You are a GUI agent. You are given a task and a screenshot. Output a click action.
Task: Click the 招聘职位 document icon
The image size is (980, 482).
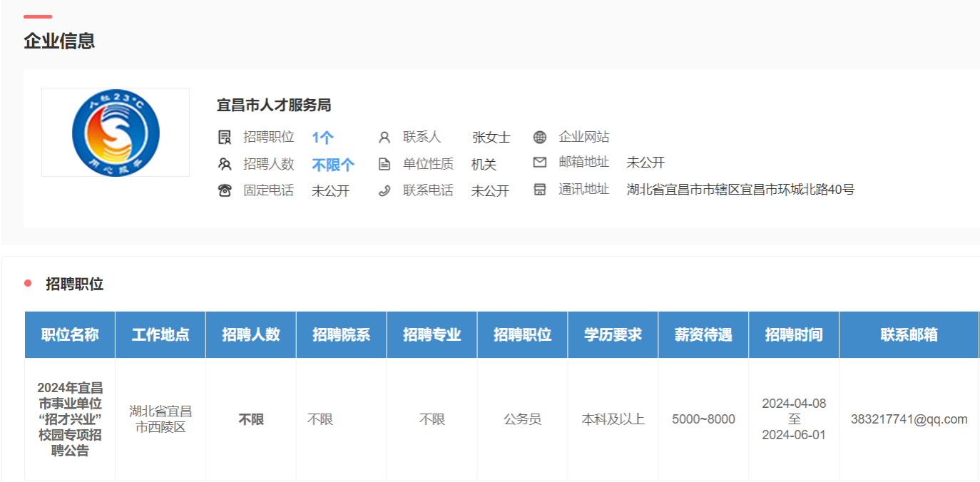pyautogui.click(x=225, y=138)
